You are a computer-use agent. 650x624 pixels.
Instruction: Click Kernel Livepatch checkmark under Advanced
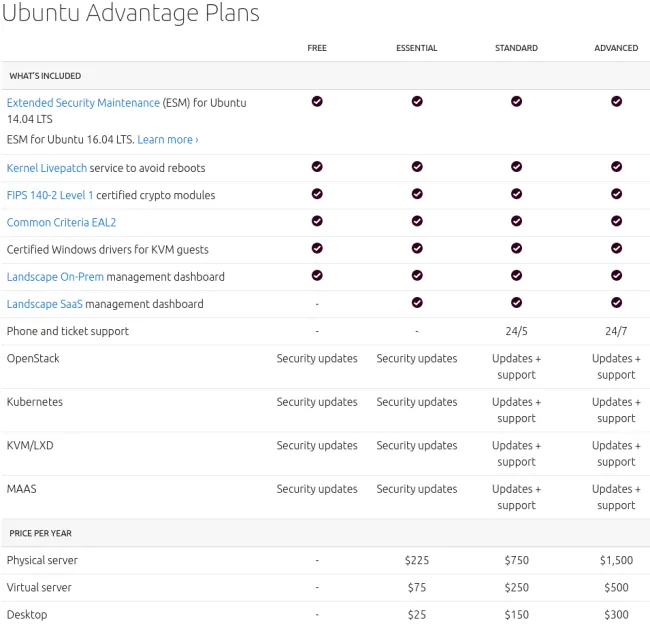(x=616, y=167)
